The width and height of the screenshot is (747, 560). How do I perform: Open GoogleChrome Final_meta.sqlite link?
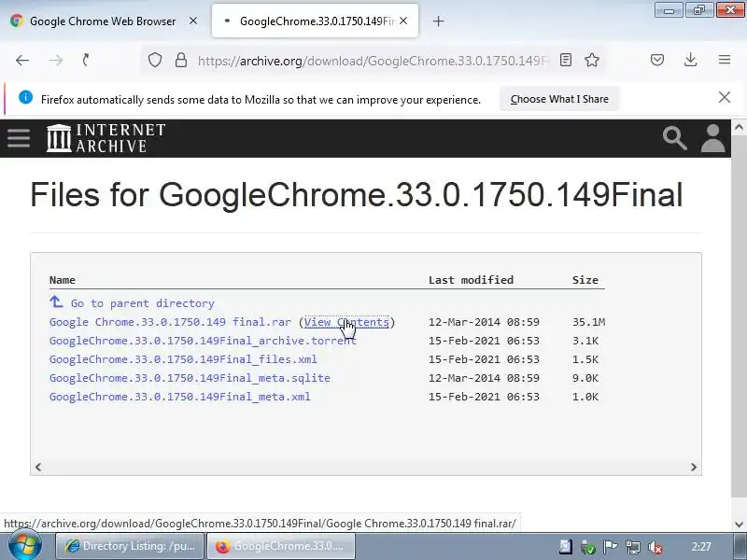[190, 378]
